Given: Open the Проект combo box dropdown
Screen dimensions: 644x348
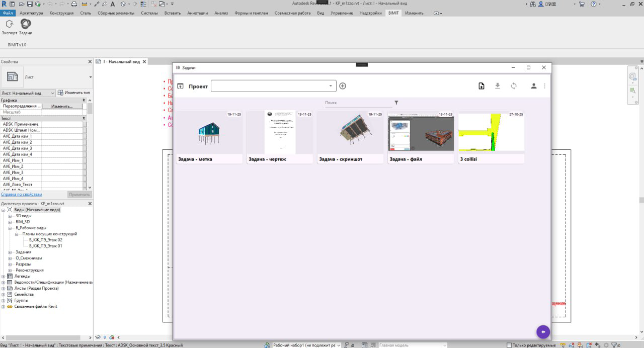Looking at the screenshot, I should 331,86.
